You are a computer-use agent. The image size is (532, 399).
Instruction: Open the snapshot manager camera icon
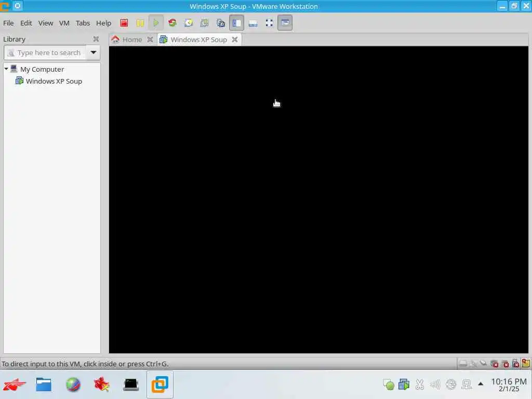[220, 23]
